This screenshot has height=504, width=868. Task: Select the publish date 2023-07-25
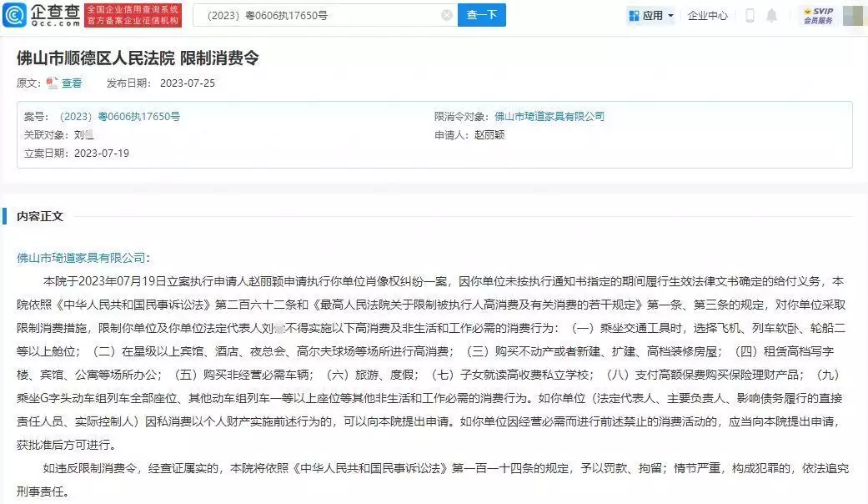click(x=187, y=83)
